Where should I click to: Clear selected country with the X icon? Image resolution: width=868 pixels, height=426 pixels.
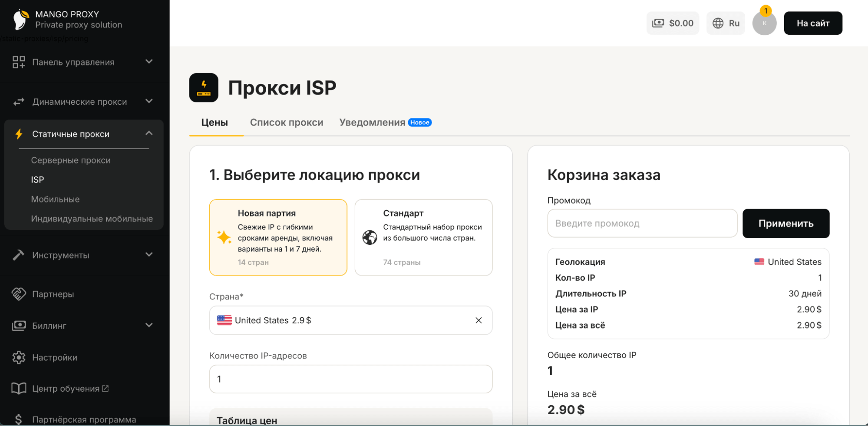pos(479,320)
